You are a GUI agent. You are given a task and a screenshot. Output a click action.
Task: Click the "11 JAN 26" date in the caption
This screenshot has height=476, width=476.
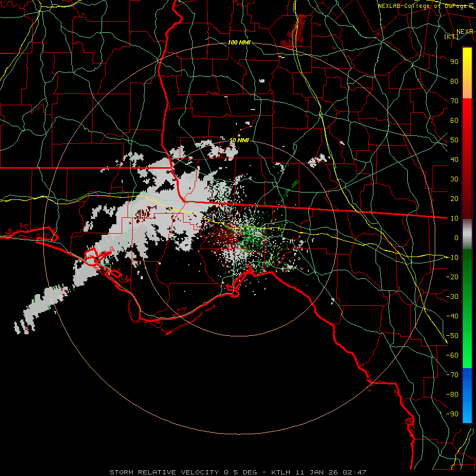click(317, 472)
